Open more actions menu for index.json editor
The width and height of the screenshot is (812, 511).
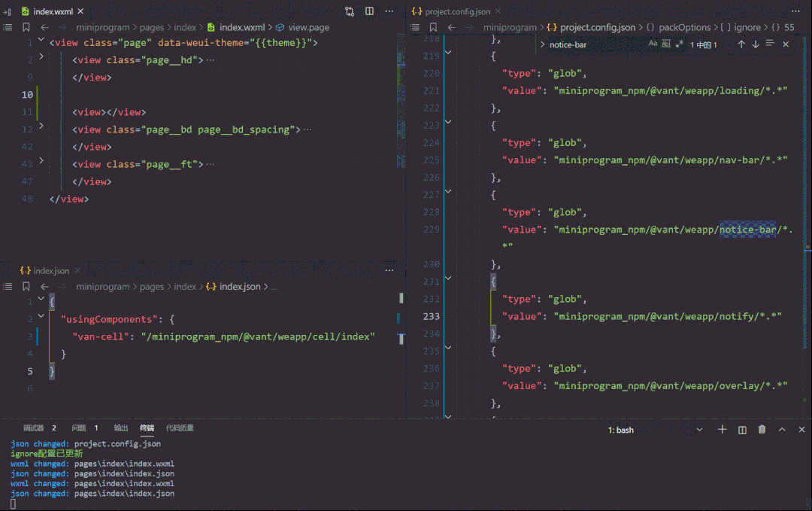point(389,270)
